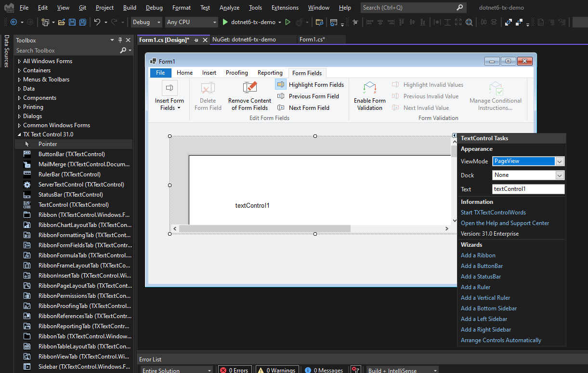Open the Extensions menu
Screen dimensions: 588x373
click(285, 8)
